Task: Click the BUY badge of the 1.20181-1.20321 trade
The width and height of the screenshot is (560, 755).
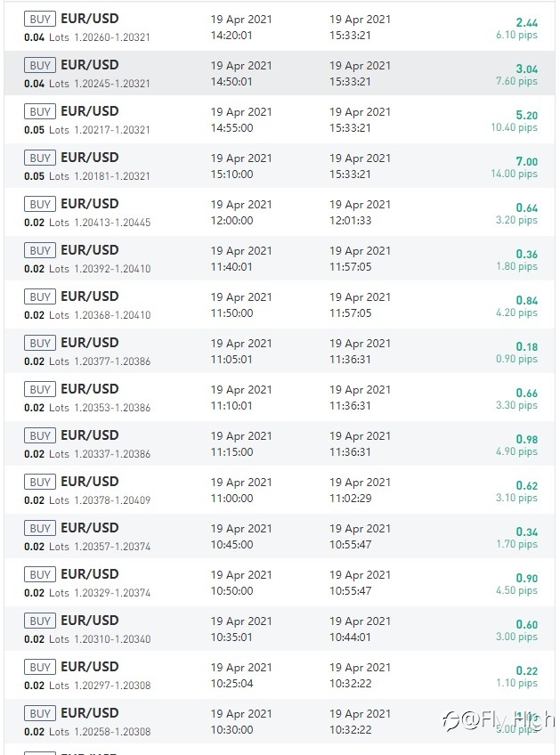Action: (x=40, y=158)
